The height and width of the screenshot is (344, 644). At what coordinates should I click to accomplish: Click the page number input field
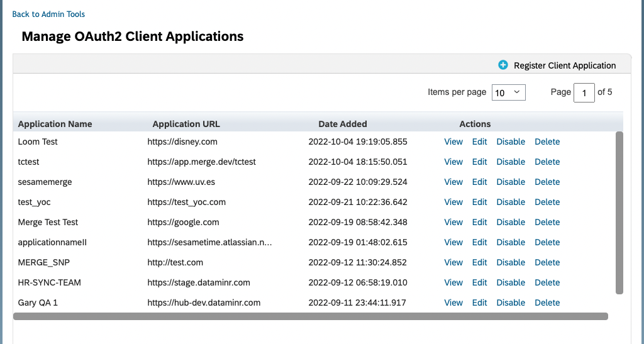pos(584,93)
